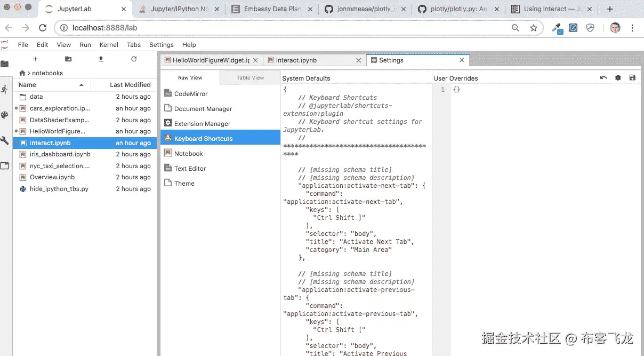Revert user settings with undo icon
Image resolution: width=644 pixels, height=356 pixels.
pos(603,78)
